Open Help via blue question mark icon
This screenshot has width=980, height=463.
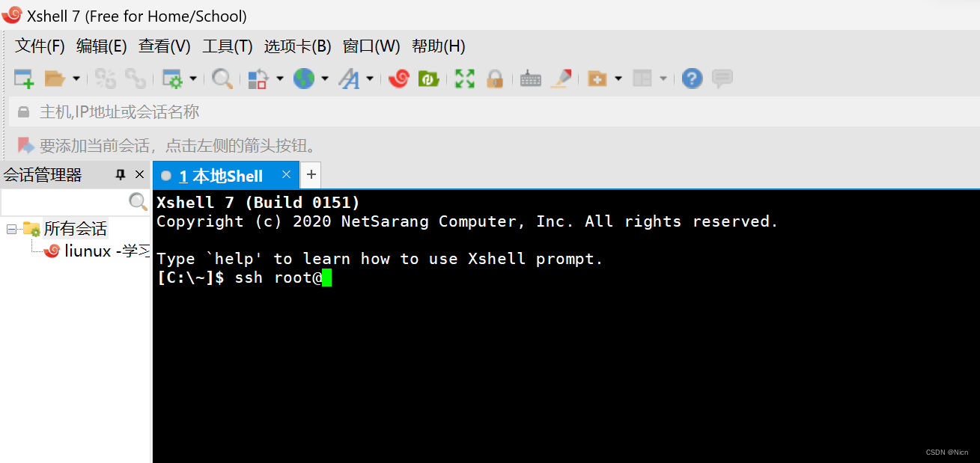[x=693, y=79]
